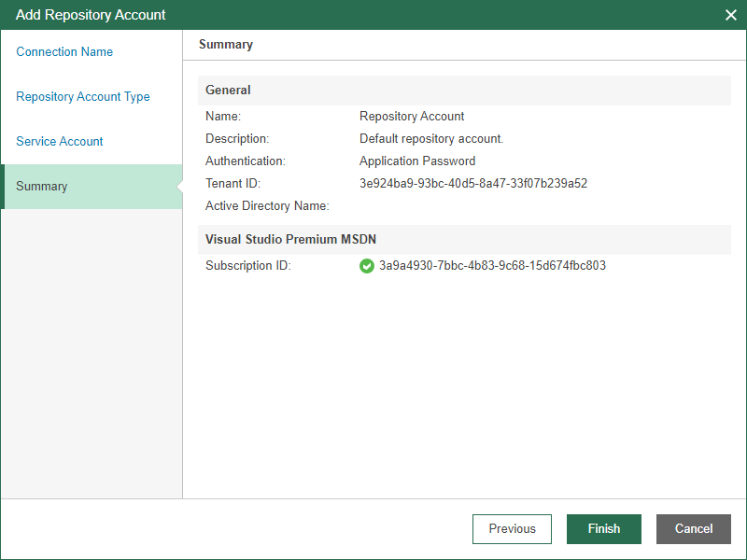Click the Active Directory Name label
The width and height of the screenshot is (747, 560).
pyautogui.click(x=267, y=206)
